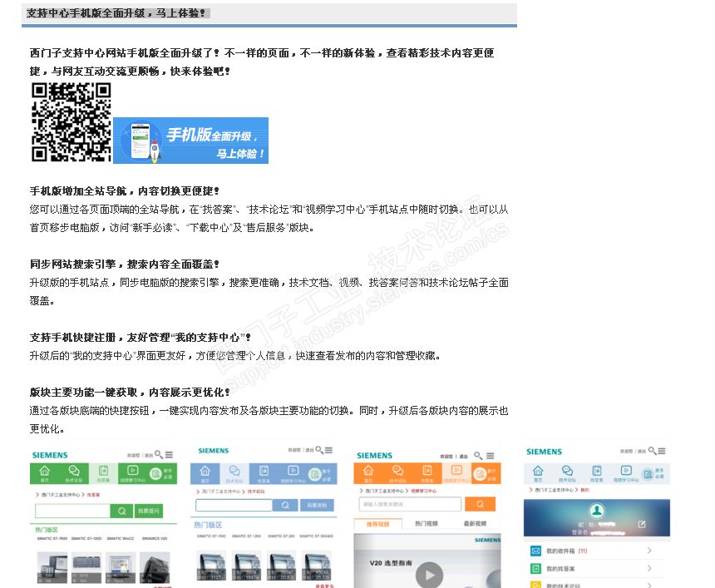Viewport: 715px width, 588px height.
Task: Select the 推荐视频 tab
Action: pos(378,524)
